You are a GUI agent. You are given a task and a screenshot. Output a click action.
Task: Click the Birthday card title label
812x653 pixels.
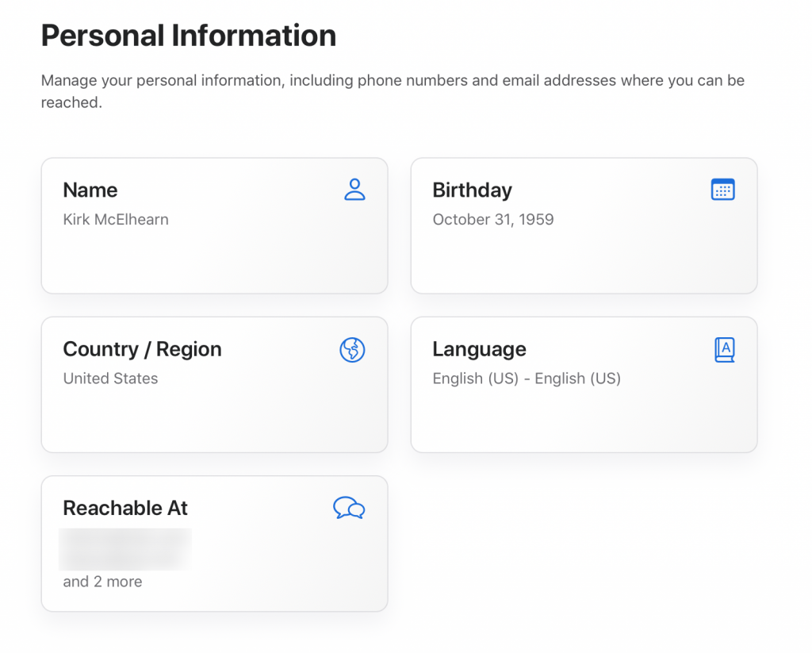472,190
